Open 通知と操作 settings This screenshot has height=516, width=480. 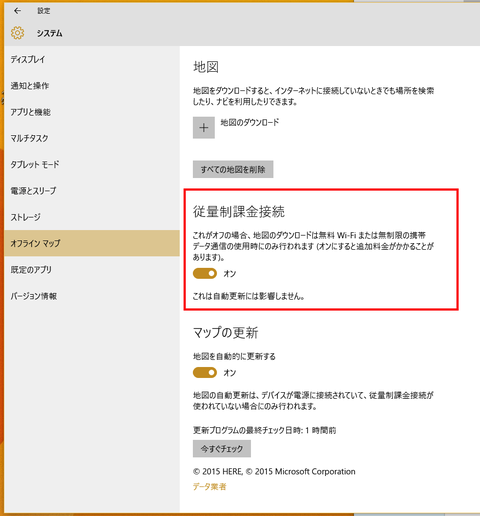pos(92,86)
